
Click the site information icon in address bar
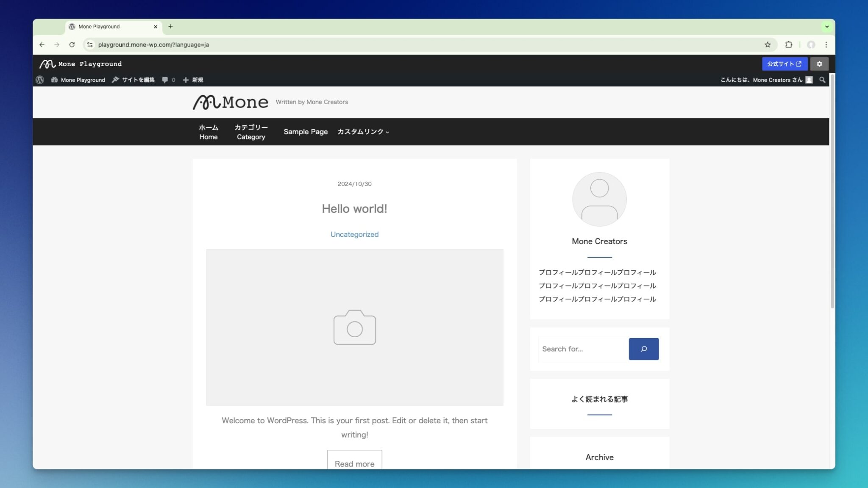(x=90, y=44)
